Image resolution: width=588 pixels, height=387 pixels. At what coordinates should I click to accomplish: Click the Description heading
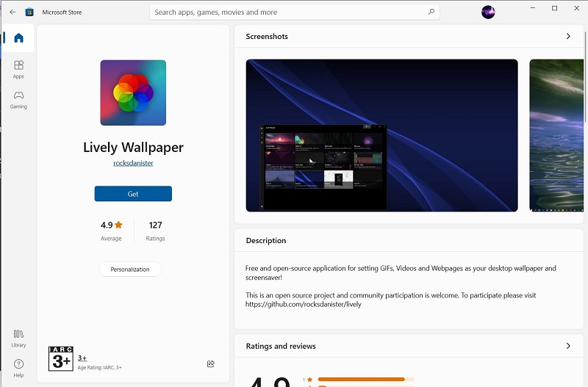tap(266, 241)
